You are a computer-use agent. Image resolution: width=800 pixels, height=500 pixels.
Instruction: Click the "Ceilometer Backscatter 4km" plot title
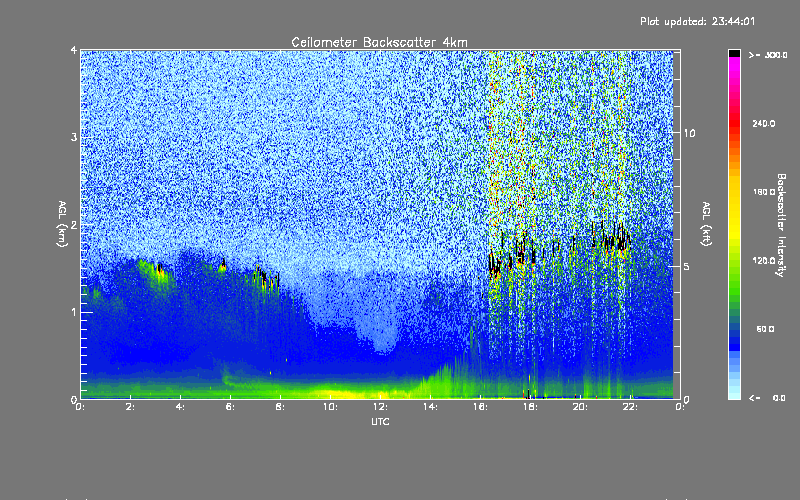coord(379,42)
